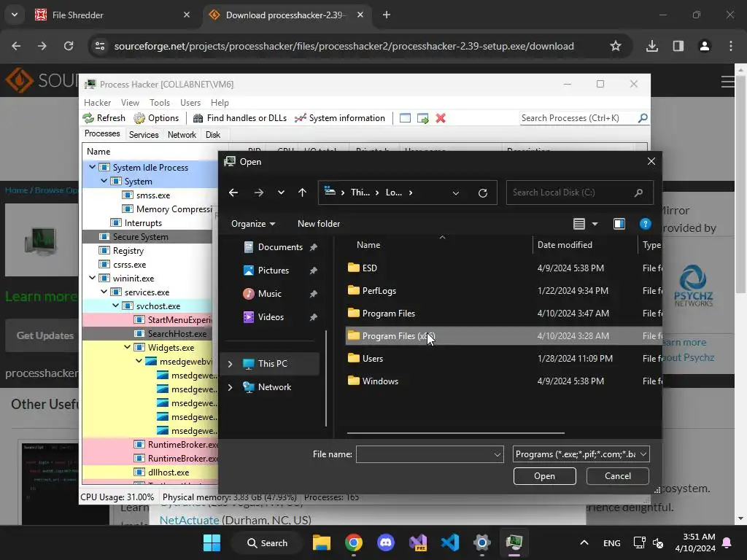Open the view options dropdown arrow
Viewport: 747px width, 560px height.
tap(595, 224)
